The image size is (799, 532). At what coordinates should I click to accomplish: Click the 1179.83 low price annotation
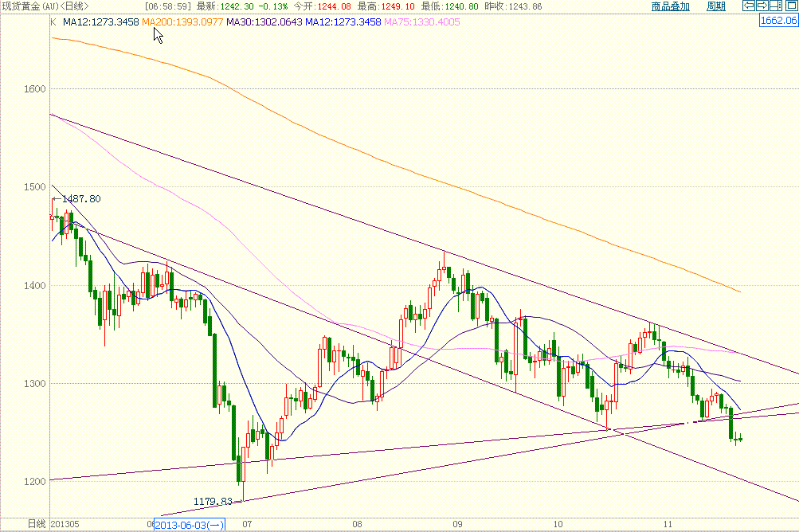(213, 502)
